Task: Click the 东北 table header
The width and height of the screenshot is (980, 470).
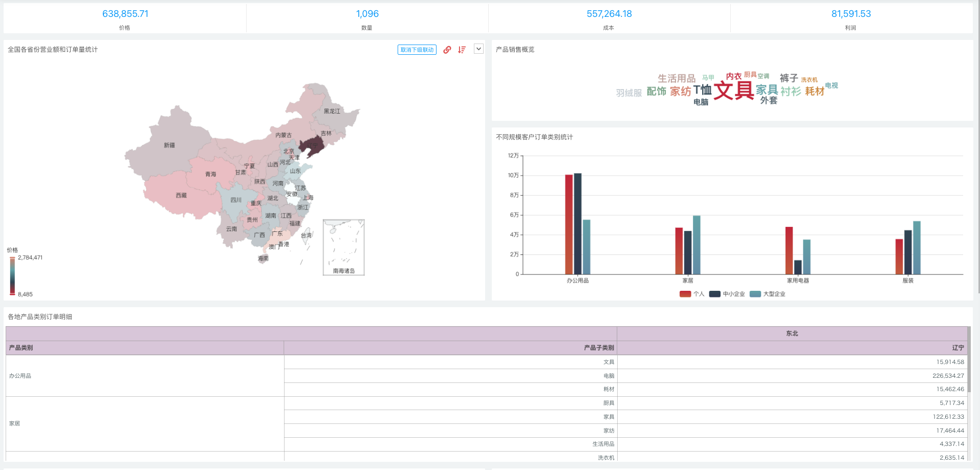Action: click(792, 333)
